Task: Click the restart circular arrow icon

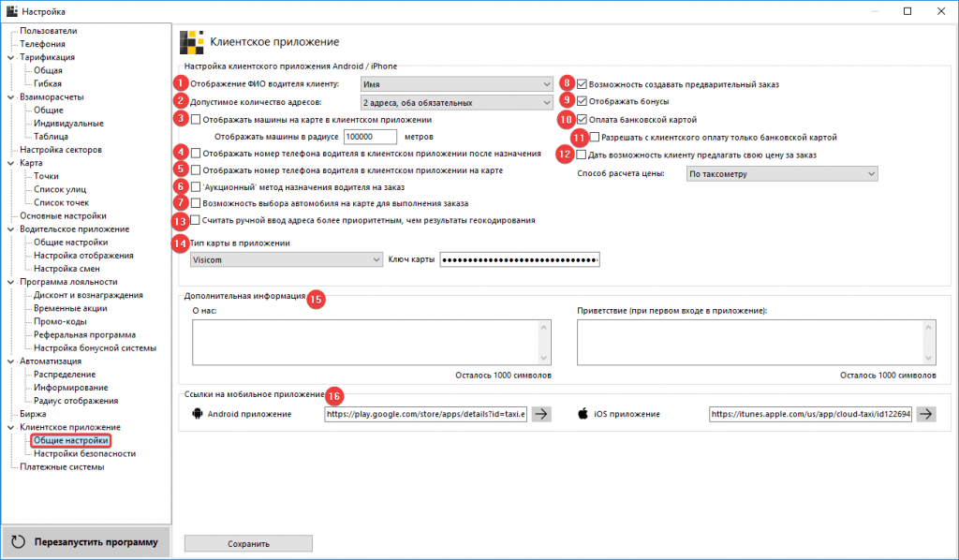Action: click(19, 541)
